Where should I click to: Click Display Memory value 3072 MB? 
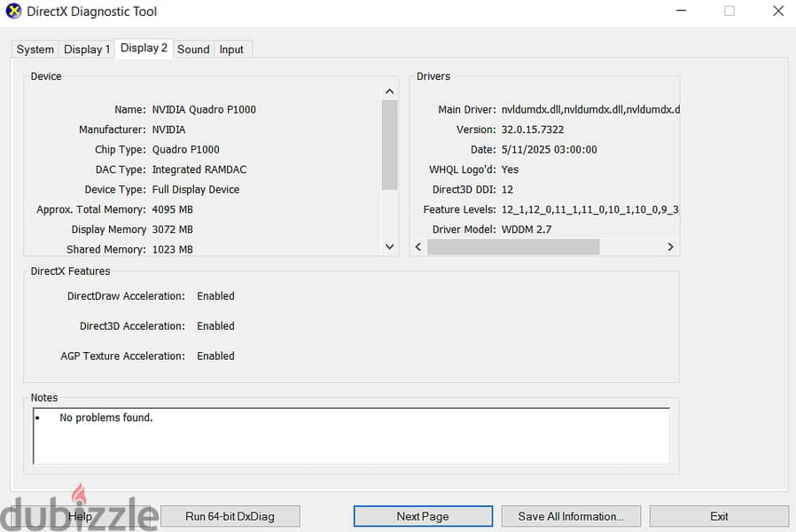click(173, 230)
